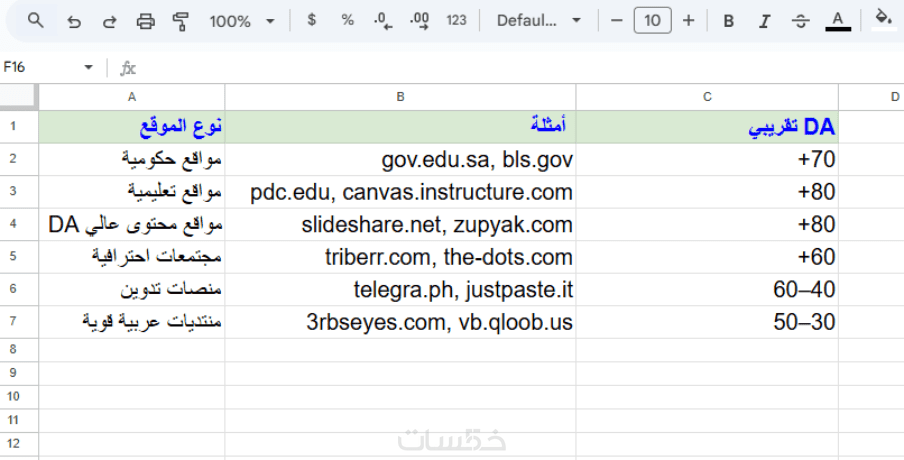Select row 8 header
The height and width of the screenshot is (460, 904).
pyautogui.click(x=19, y=349)
